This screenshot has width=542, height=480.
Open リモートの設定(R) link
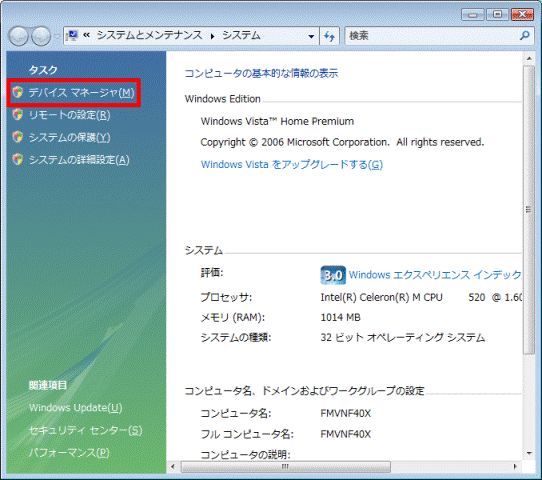click(69, 115)
